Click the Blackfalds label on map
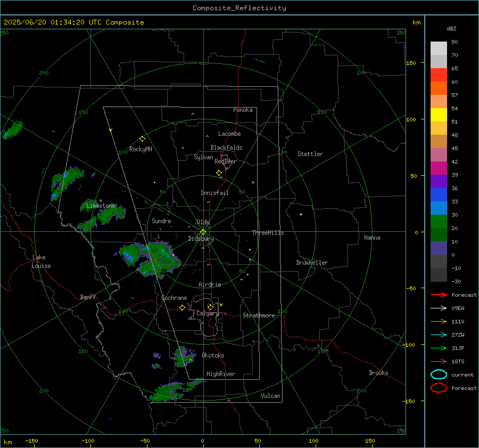Screen dimensions: 479x448 (226, 148)
